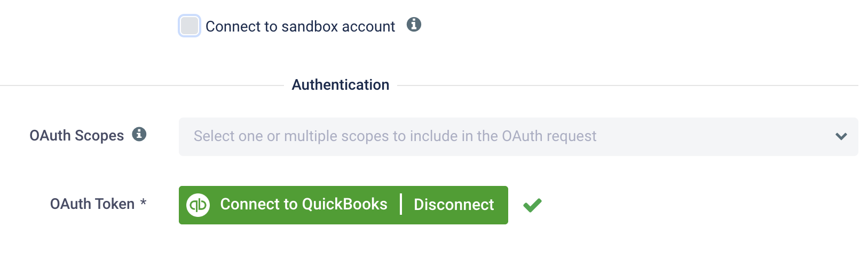Click the 'Connect to sandbox account' label text
Viewport: 868px width, 265px height.
point(300,26)
